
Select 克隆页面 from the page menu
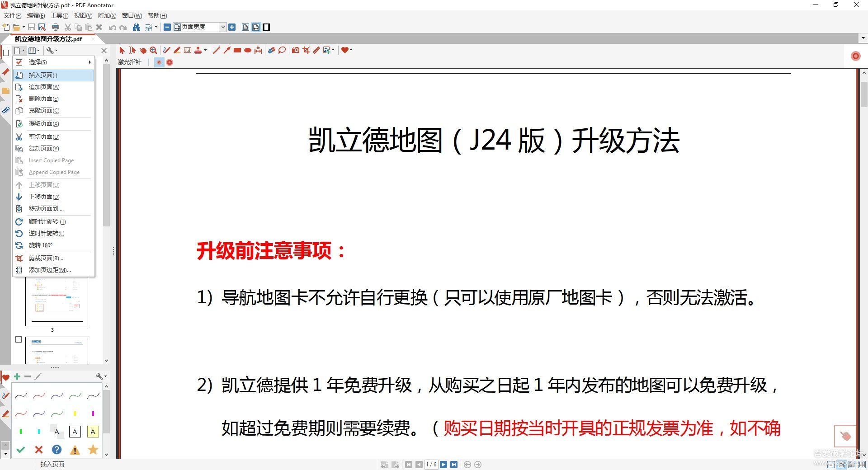click(43, 110)
